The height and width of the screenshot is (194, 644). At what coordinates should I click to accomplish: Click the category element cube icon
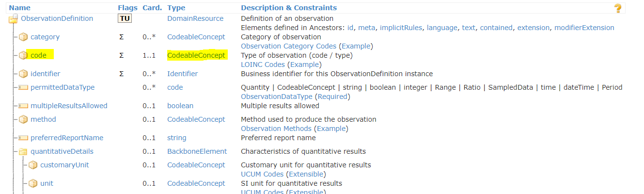23,37
